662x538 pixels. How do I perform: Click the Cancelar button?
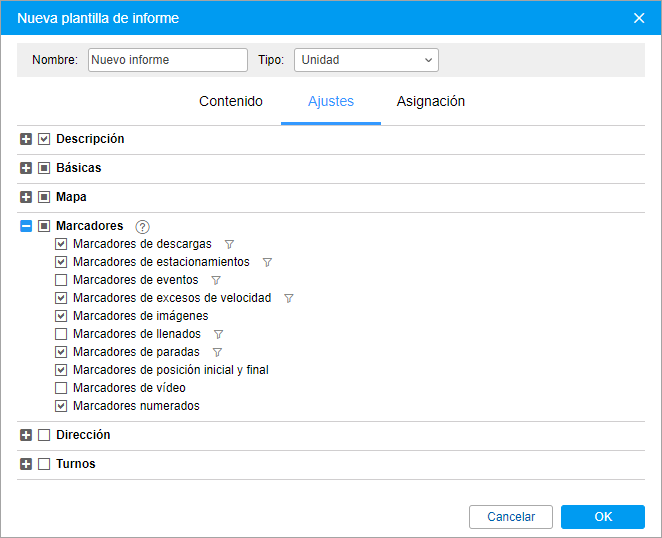coord(511,517)
